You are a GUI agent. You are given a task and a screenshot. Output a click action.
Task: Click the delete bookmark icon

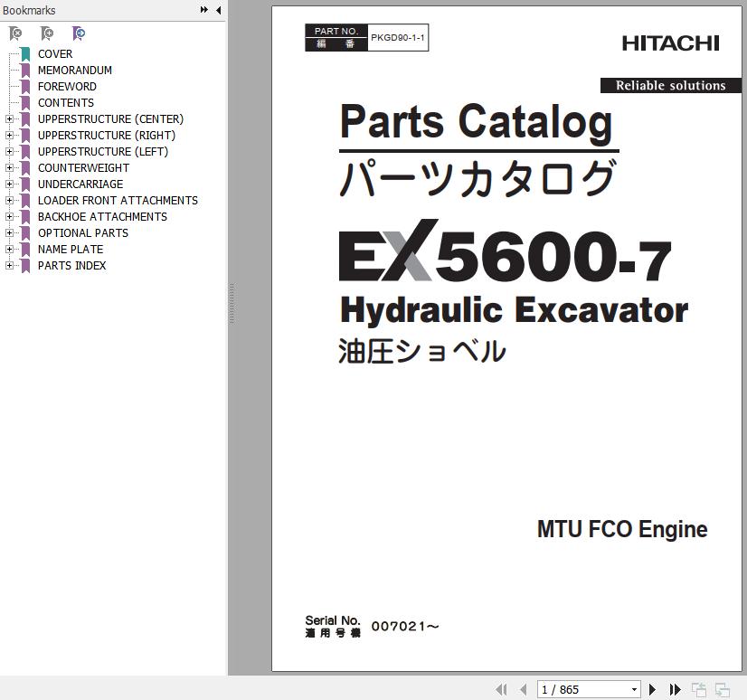coord(15,33)
